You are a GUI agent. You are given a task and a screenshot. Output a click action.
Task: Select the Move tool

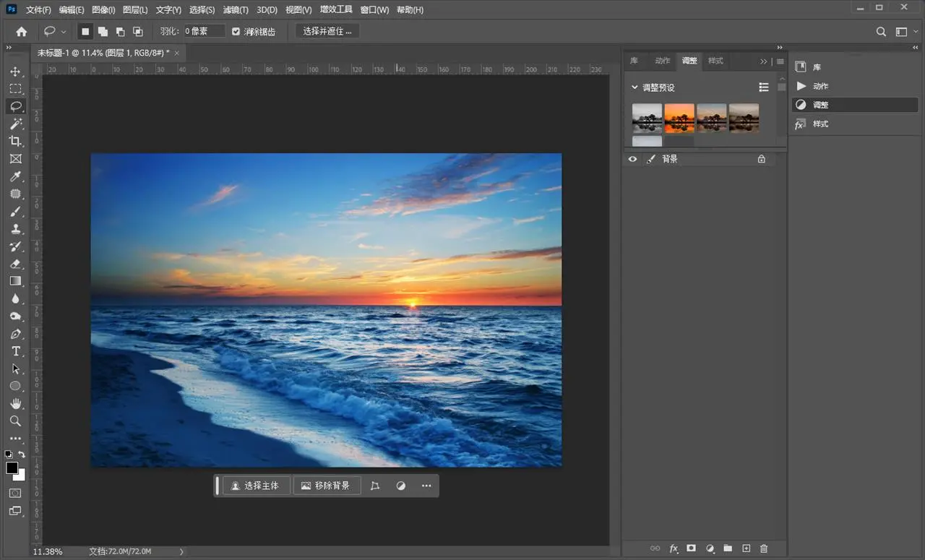(16, 71)
